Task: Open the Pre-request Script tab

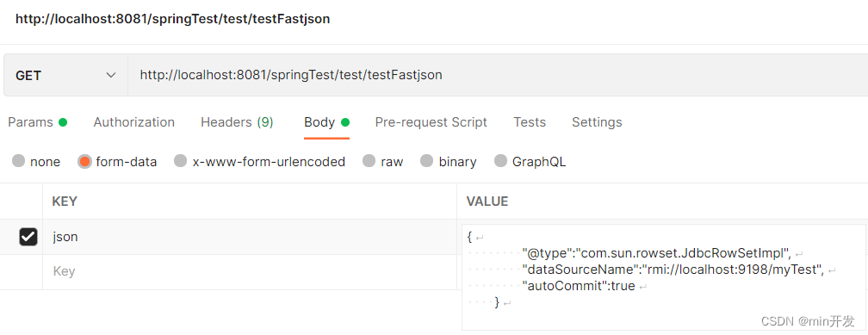Action: click(431, 122)
